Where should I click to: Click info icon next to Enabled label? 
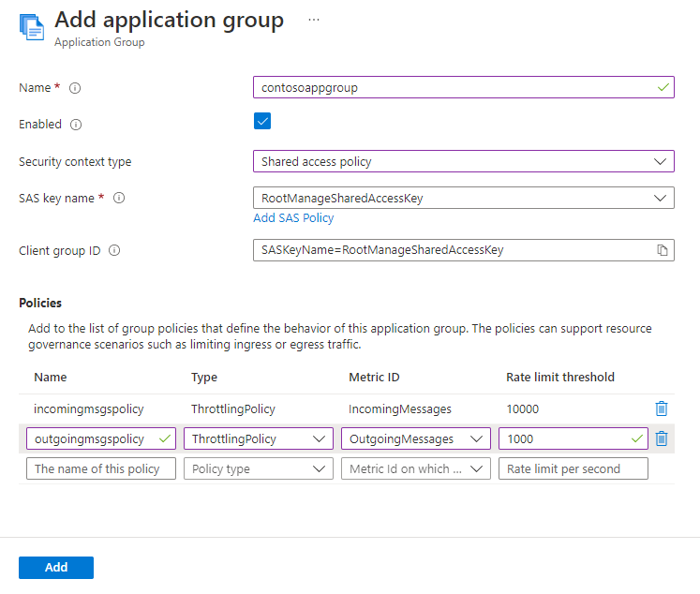tap(76, 125)
